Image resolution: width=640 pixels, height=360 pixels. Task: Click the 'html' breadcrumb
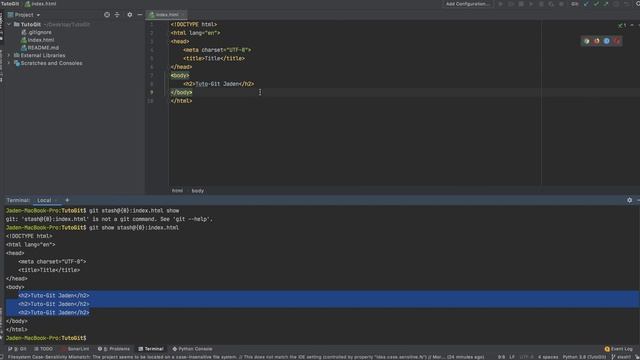click(x=177, y=191)
